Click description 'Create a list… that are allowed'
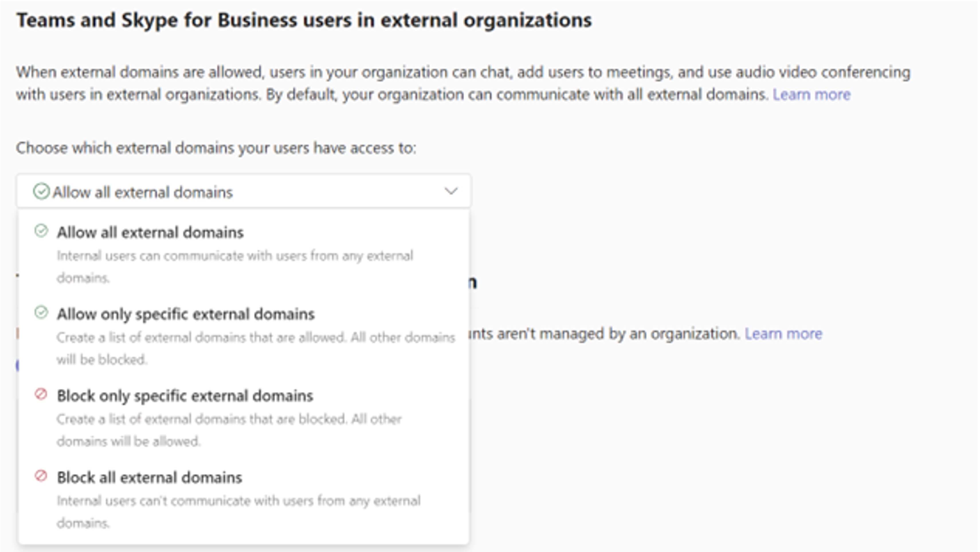Viewport: 980px width, 552px height. click(x=256, y=338)
